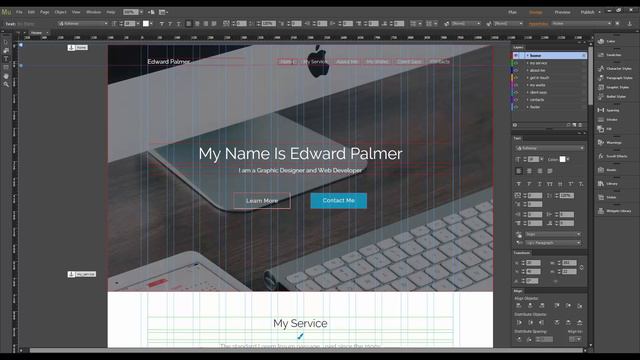Image resolution: width=640 pixels, height=360 pixels.
Task: Open the Scroll Effects panel
Action: coord(613,156)
